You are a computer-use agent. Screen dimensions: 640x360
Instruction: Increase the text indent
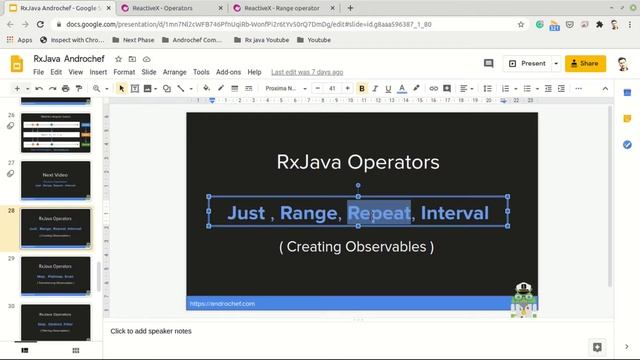[562, 89]
